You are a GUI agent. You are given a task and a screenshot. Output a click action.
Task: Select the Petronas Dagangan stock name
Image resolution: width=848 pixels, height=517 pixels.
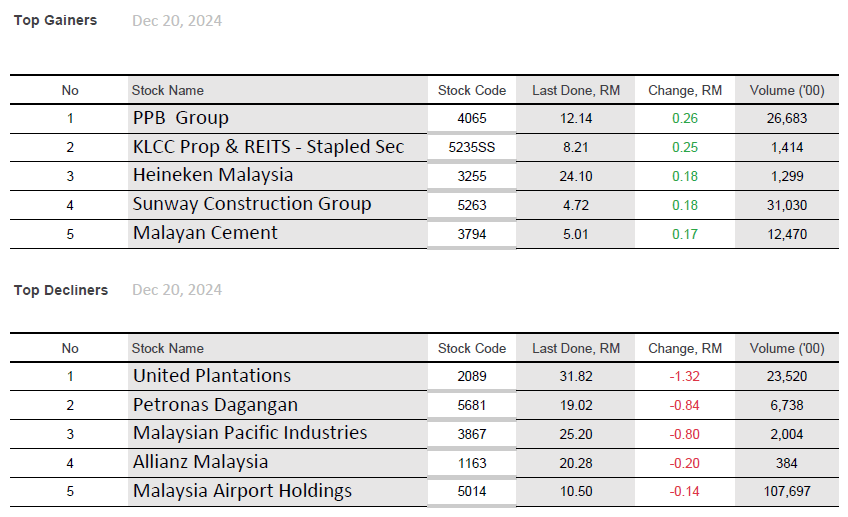(215, 405)
